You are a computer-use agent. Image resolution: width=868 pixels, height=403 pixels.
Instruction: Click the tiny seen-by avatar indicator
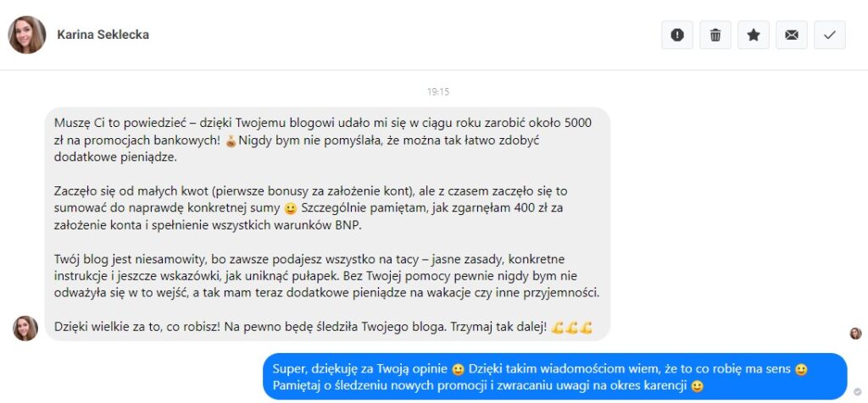point(856,334)
